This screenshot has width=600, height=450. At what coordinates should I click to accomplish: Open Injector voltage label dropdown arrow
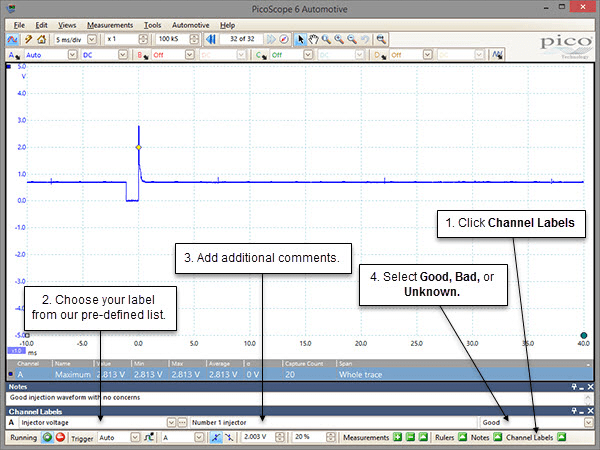click(x=171, y=422)
